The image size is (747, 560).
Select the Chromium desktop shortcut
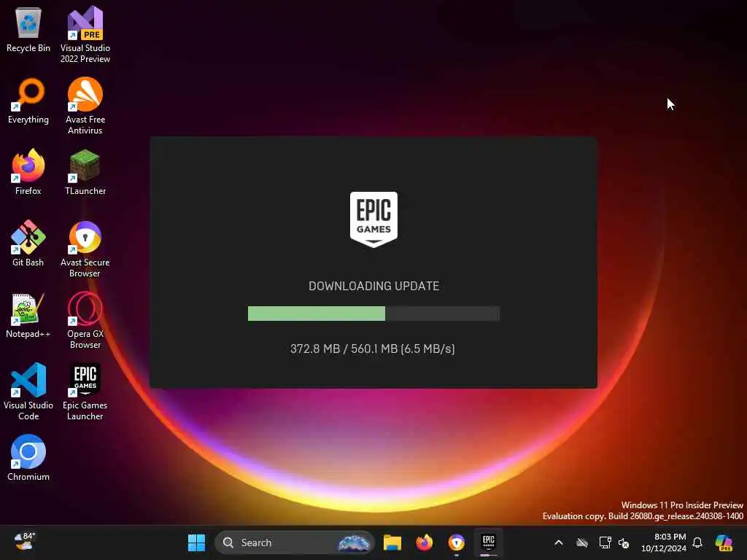pyautogui.click(x=28, y=458)
